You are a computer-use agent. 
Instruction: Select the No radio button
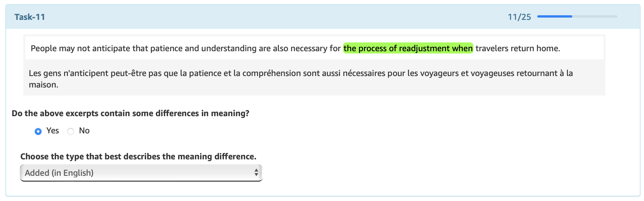(x=71, y=131)
